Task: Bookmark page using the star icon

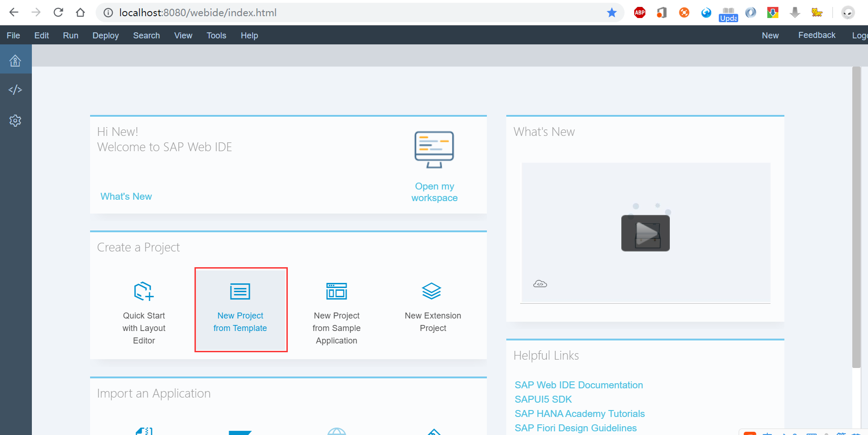Action: click(612, 12)
